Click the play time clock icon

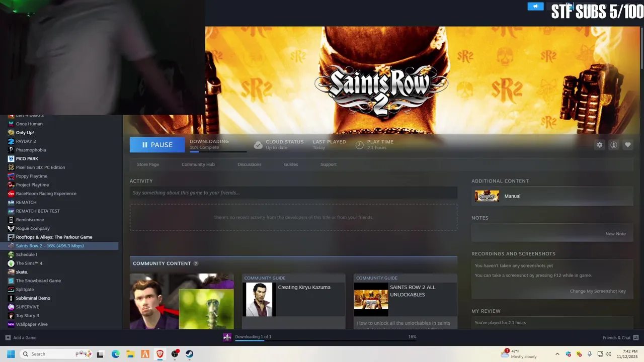tap(359, 145)
